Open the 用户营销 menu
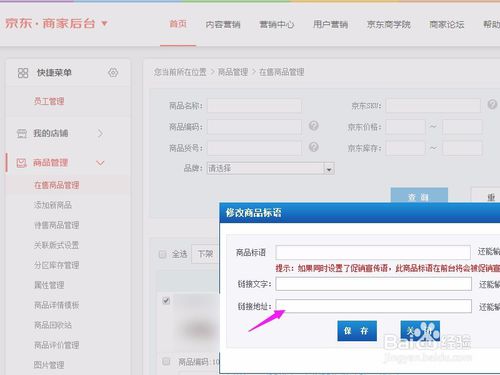500x375 pixels. click(x=330, y=24)
